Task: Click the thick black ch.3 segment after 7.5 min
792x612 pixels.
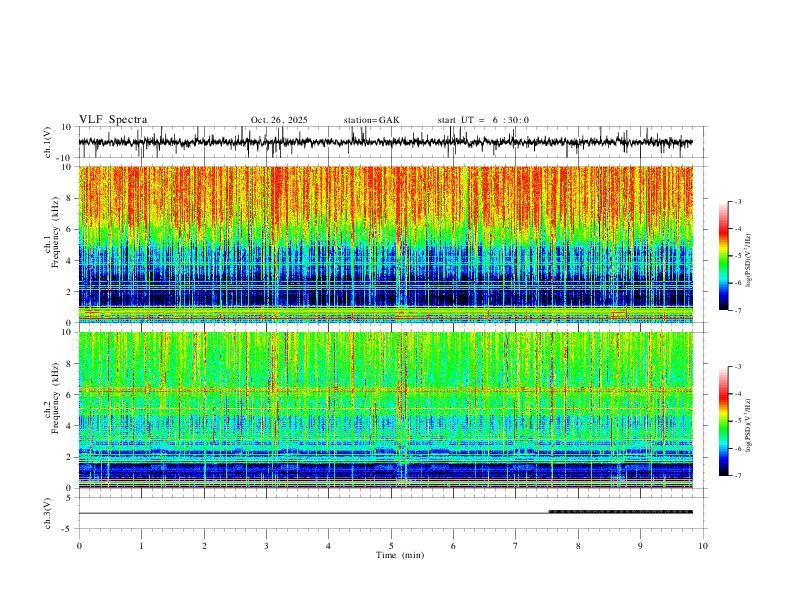Action: point(621,512)
